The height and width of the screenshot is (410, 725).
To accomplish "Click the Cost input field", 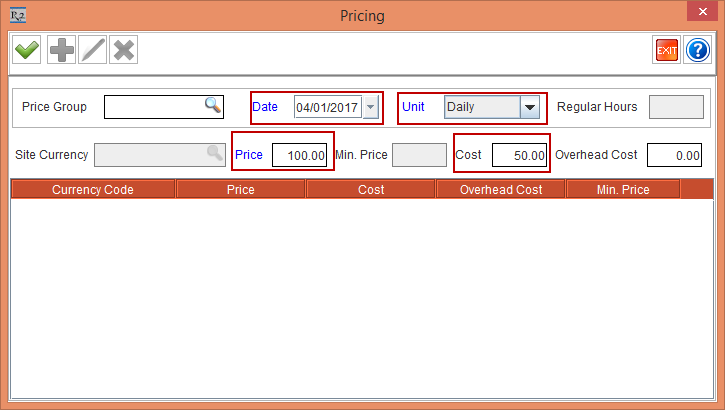I will coord(519,155).
